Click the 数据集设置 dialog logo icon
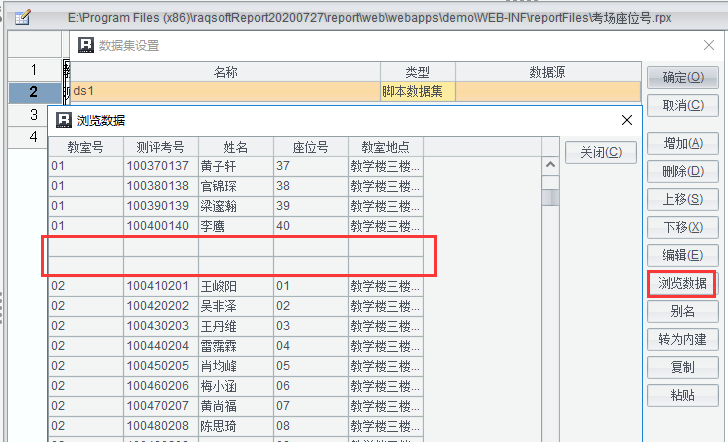This screenshot has width=728, height=442. pos(85,46)
